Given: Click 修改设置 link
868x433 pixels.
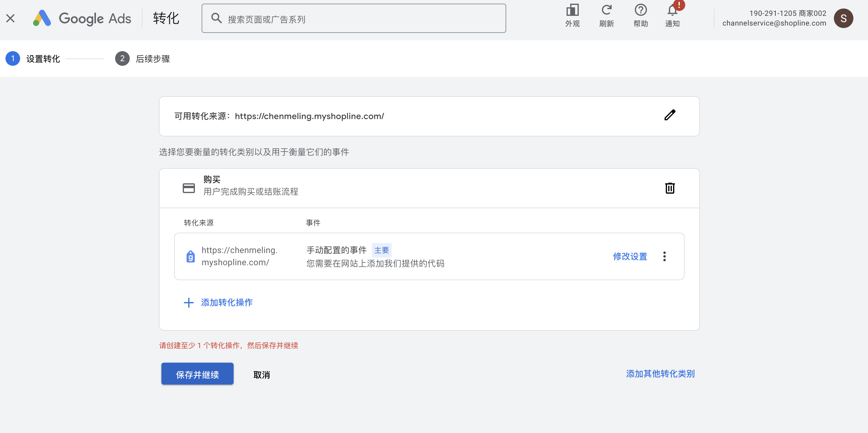Looking at the screenshot, I should 630,256.
